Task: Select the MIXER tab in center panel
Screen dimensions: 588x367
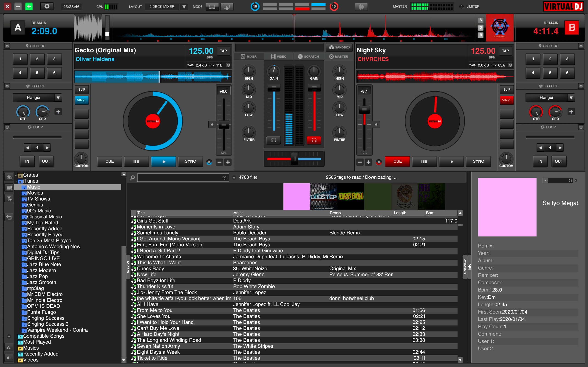Action: 250,56
